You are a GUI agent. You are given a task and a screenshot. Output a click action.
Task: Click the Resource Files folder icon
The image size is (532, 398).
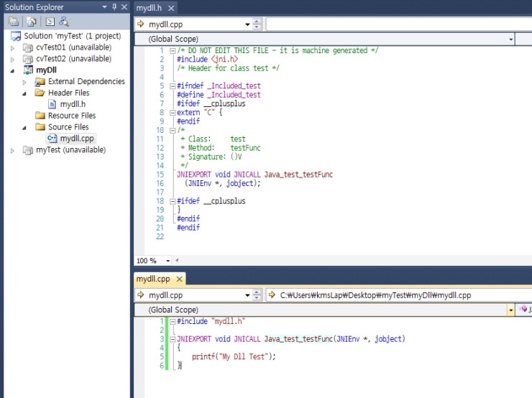coord(40,116)
